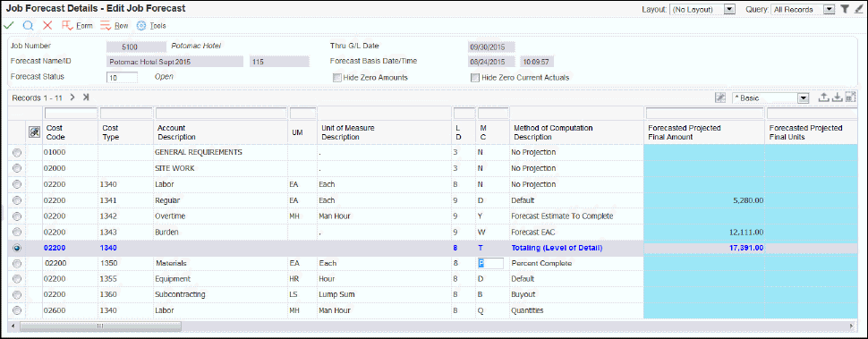Select the Overtime row radio button
This screenshot has height=339, width=868.
pos(17,216)
